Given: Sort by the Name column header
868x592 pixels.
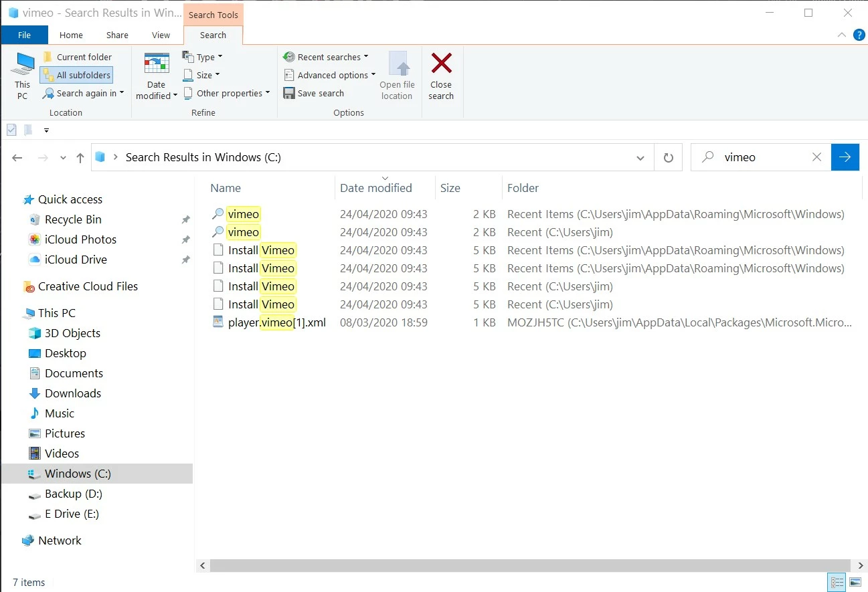Looking at the screenshot, I should [x=226, y=188].
